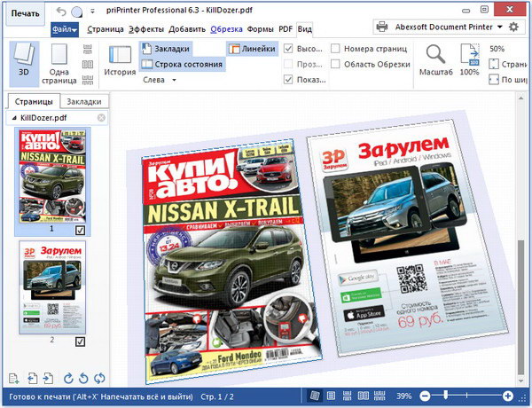Toggle the Линейки (Rulers) option
This screenshot has height=408, width=532.
251,49
